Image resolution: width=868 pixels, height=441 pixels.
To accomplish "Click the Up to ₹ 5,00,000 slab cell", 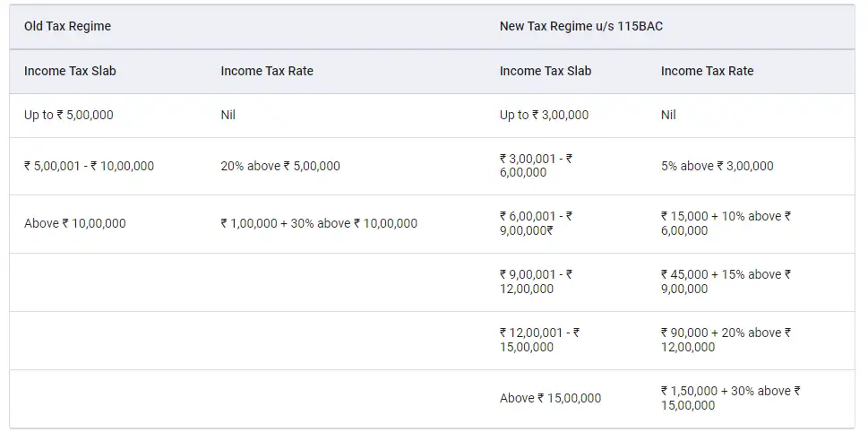I will pyautogui.click(x=69, y=115).
